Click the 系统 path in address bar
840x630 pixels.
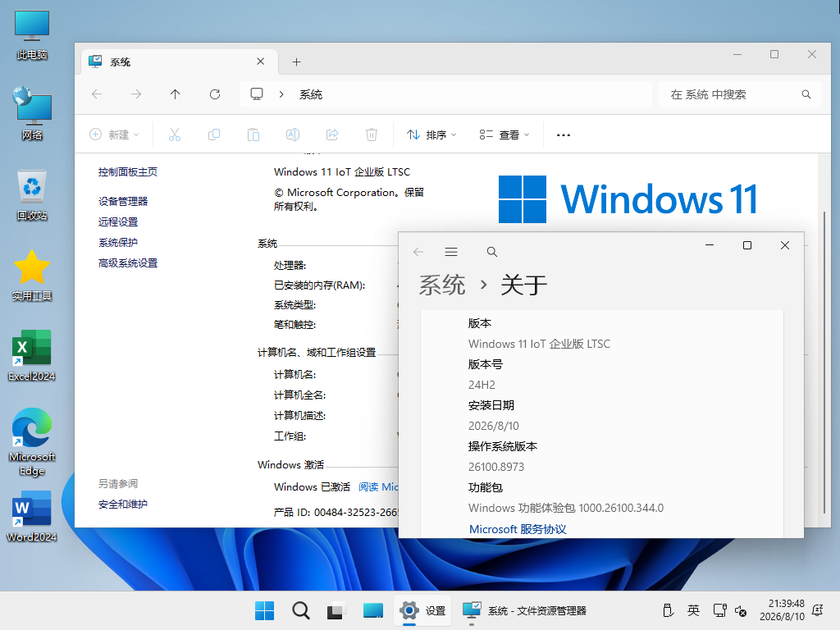coord(311,95)
